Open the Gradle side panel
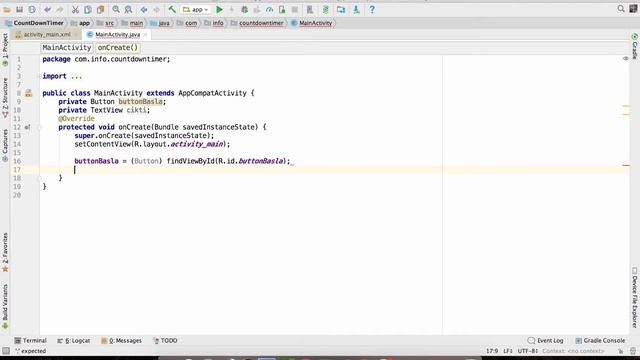This screenshot has height=360, width=640. pos(635,47)
